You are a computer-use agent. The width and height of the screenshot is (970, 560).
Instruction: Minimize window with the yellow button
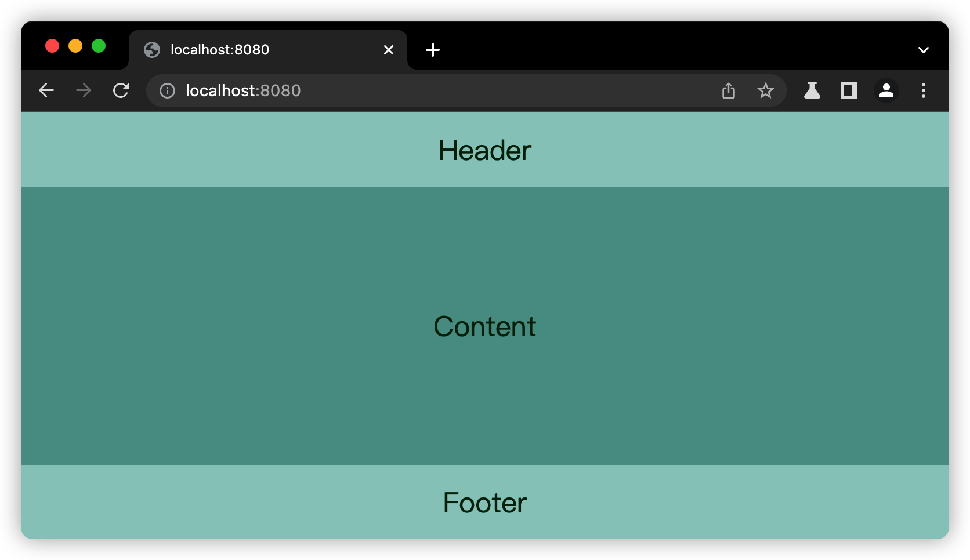coord(75,46)
